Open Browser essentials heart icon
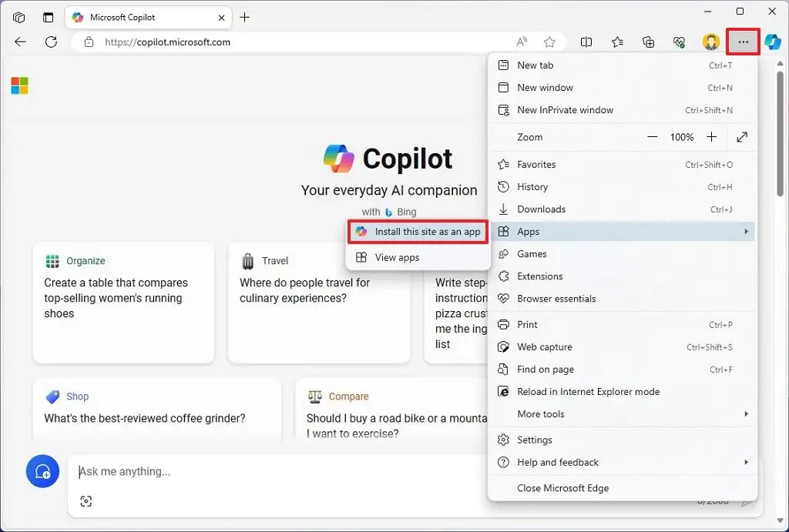789x532 pixels. pos(679,42)
